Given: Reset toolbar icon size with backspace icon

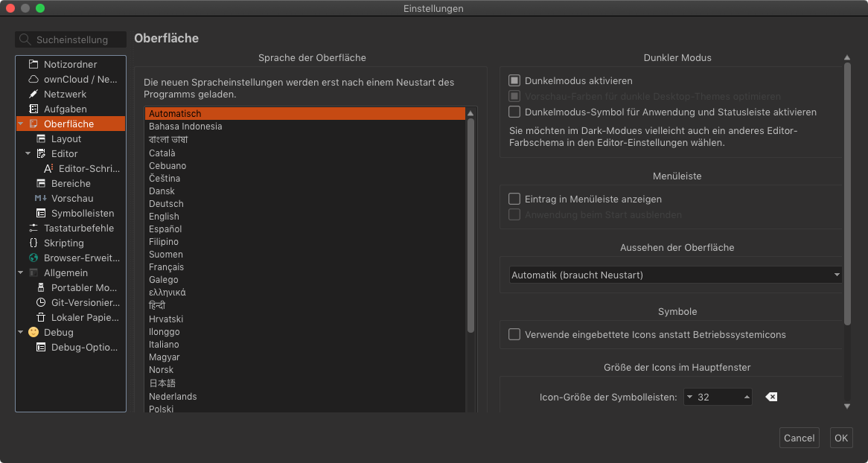Looking at the screenshot, I should tap(771, 397).
